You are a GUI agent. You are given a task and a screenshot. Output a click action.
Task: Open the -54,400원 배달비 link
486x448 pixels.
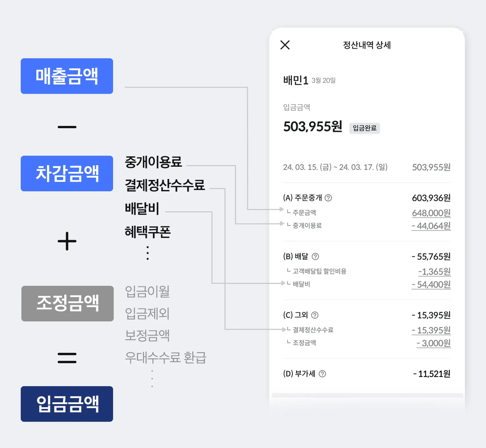(x=431, y=285)
